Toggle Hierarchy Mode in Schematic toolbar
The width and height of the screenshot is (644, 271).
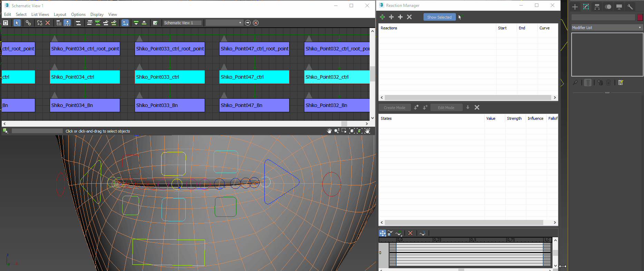click(59, 23)
